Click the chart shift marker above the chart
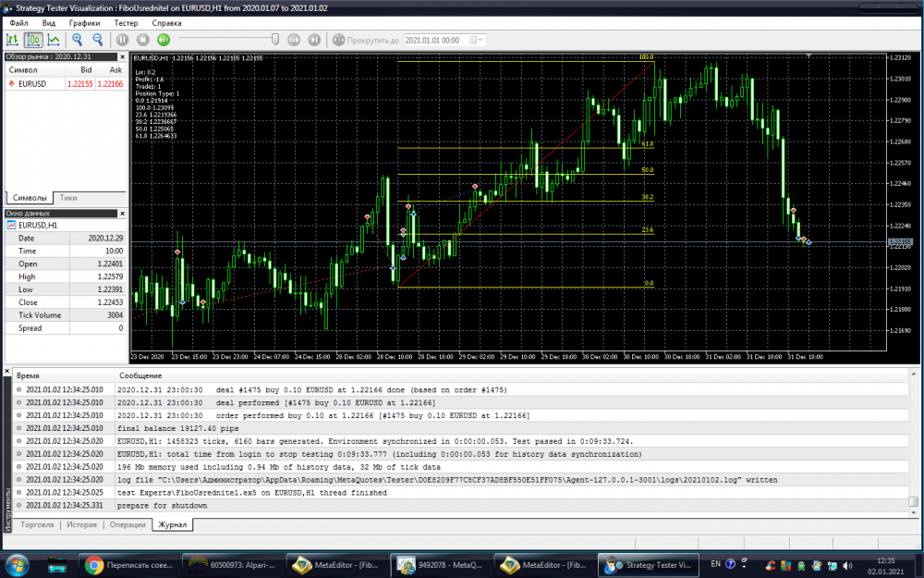This screenshot has height=578, width=924. point(808,55)
